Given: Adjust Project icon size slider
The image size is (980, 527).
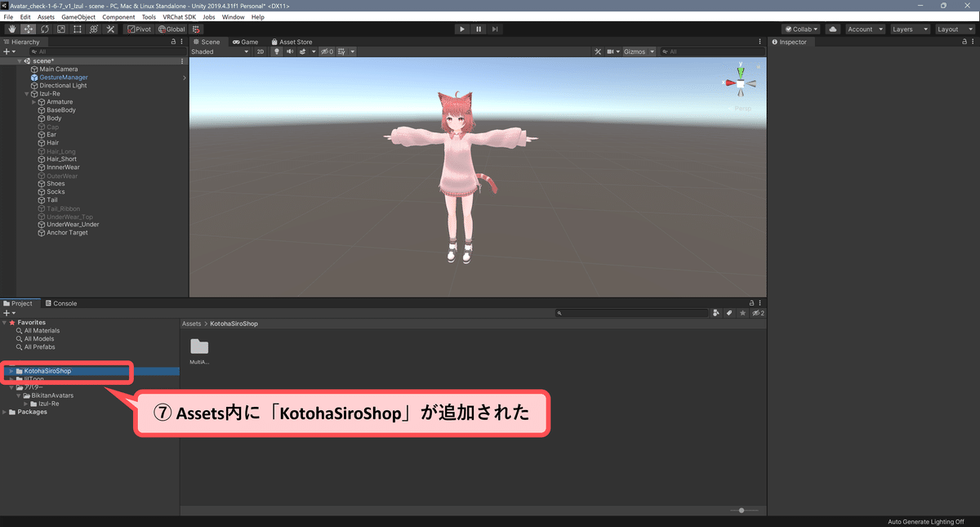Looking at the screenshot, I should coord(742,510).
